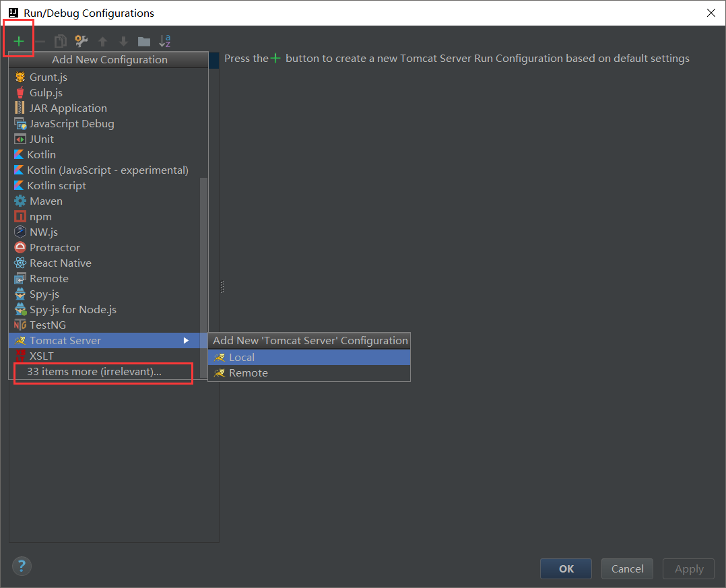Click the blue help question mark icon
The image size is (726, 588).
coord(22,566)
